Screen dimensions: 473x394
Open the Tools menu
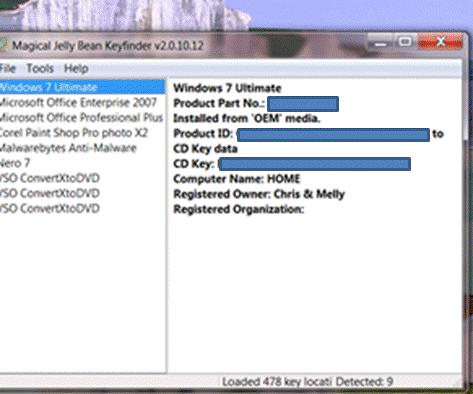[40, 69]
